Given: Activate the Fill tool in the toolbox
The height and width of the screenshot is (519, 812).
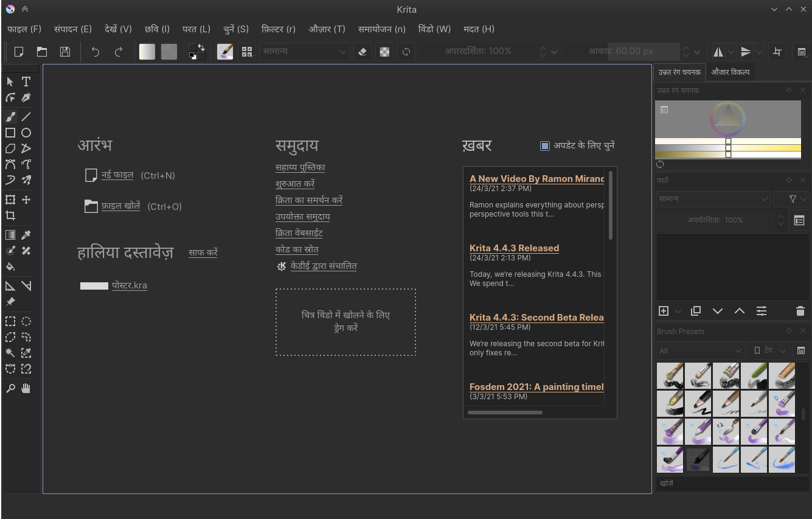Looking at the screenshot, I should tap(10, 266).
